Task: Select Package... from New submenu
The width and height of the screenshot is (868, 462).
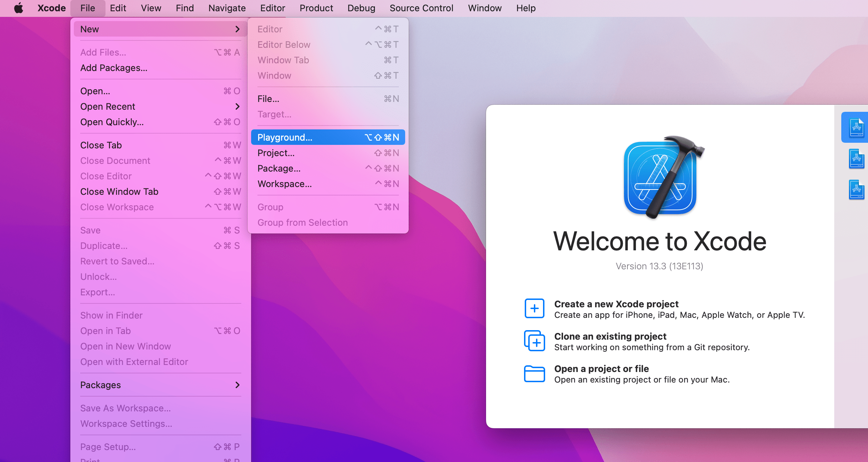Action: coord(279,168)
